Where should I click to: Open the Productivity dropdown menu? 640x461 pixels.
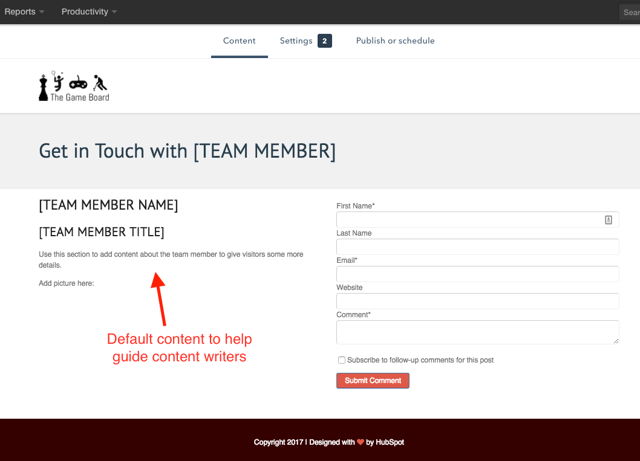tap(89, 12)
